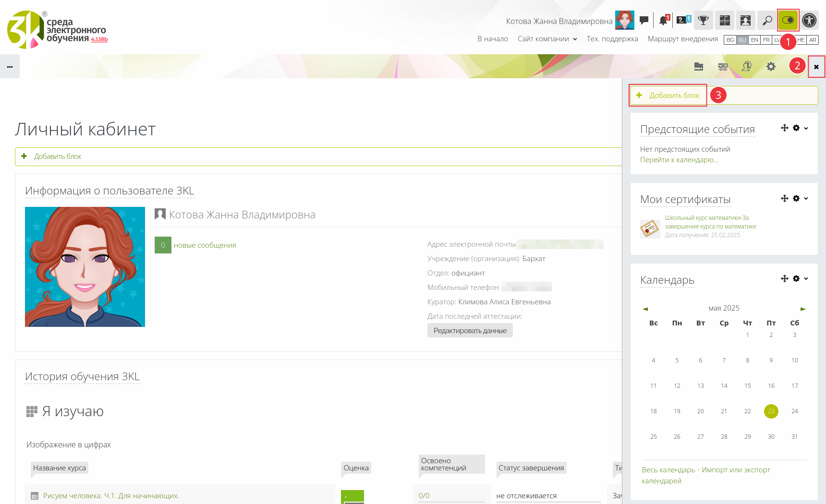This screenshot has height=504, width=826.
Task: Open the Перейти к календарю link
Action: tap(679, 160)
